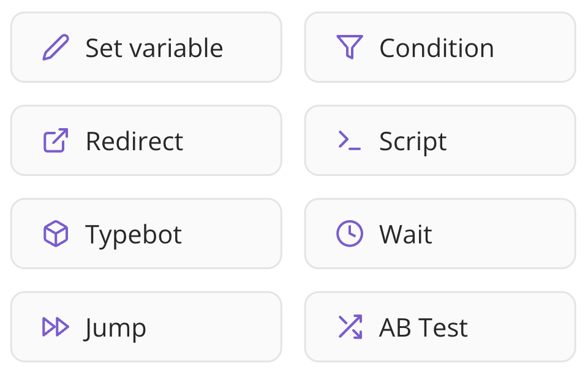
Task: Click the cube icon for Typebot
Action: pyautogui.click(x=56, y=234)
